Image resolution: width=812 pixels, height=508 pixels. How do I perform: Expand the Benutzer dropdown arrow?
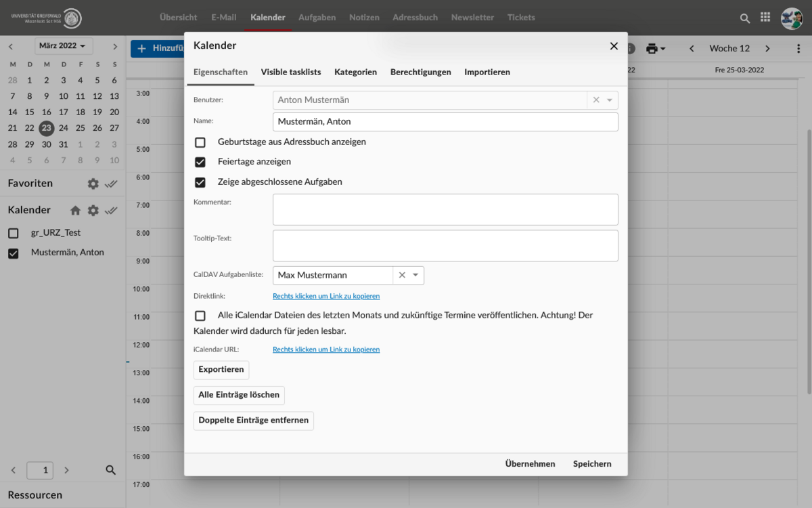609,100
